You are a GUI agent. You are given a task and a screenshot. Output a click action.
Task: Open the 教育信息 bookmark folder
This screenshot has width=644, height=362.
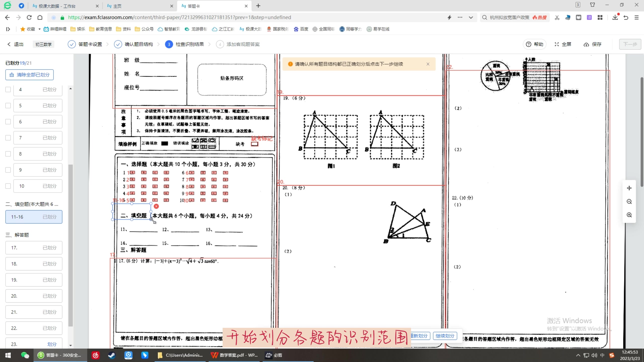[x=101, y=29]
